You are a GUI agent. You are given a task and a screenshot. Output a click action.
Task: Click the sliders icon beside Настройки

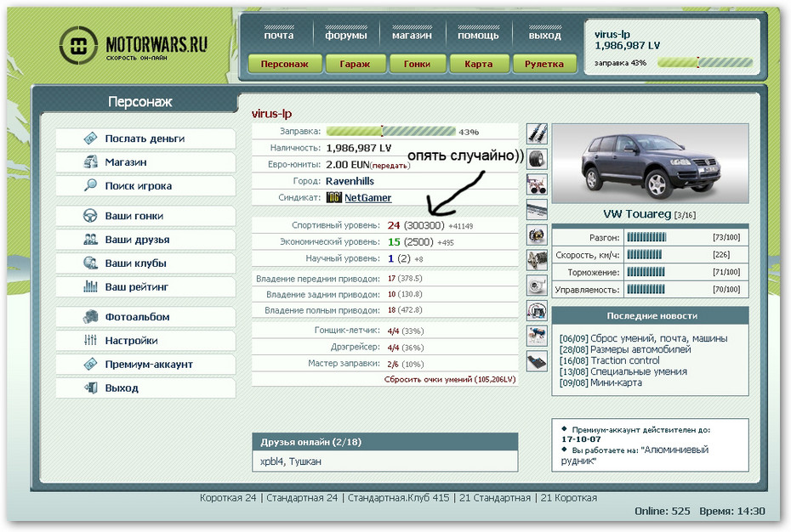pos(90,341)
